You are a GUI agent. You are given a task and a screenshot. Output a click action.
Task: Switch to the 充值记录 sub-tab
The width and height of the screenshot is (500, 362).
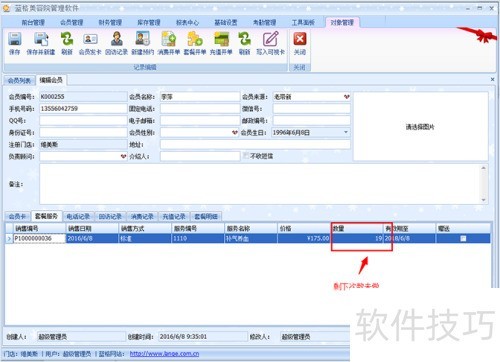click(174, 216)
